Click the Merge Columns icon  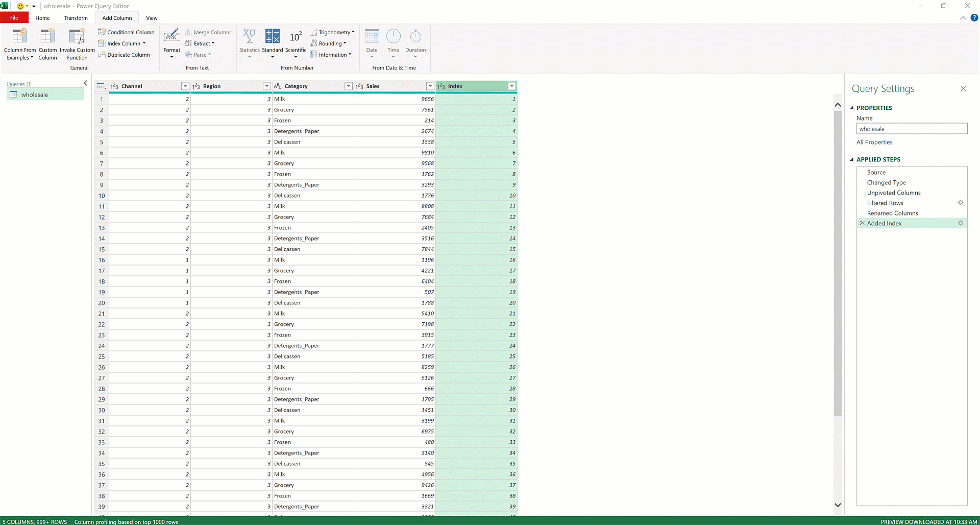point(189,32)
